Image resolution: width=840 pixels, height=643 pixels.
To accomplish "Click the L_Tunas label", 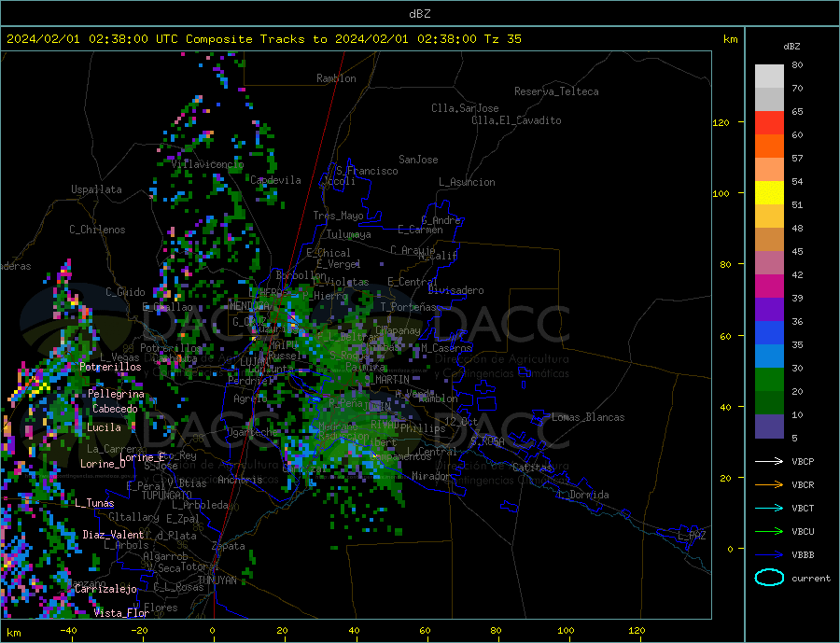I will click(94, 503).
